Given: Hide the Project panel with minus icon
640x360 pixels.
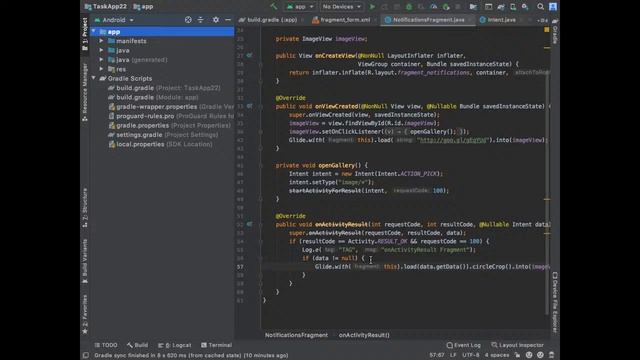Looking at the screenshot, I should tap(228, 20).
